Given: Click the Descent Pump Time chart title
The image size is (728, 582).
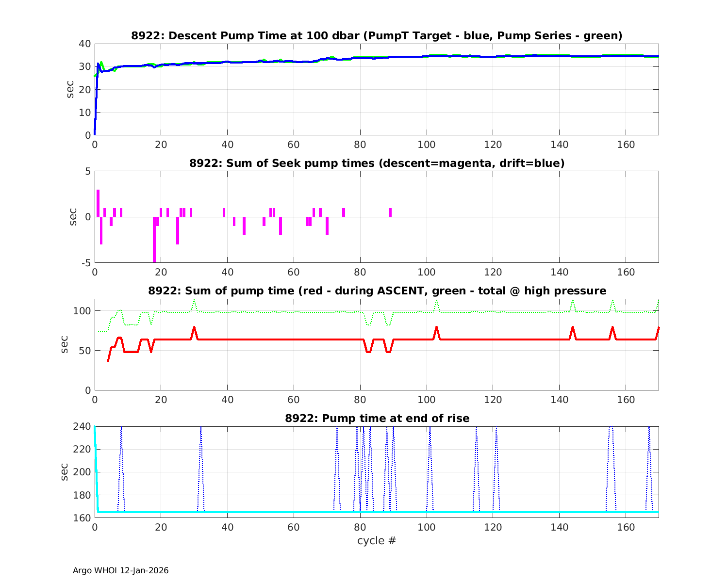Looking at the screenshot, I should pyautogui.click(x=377, y=36).
